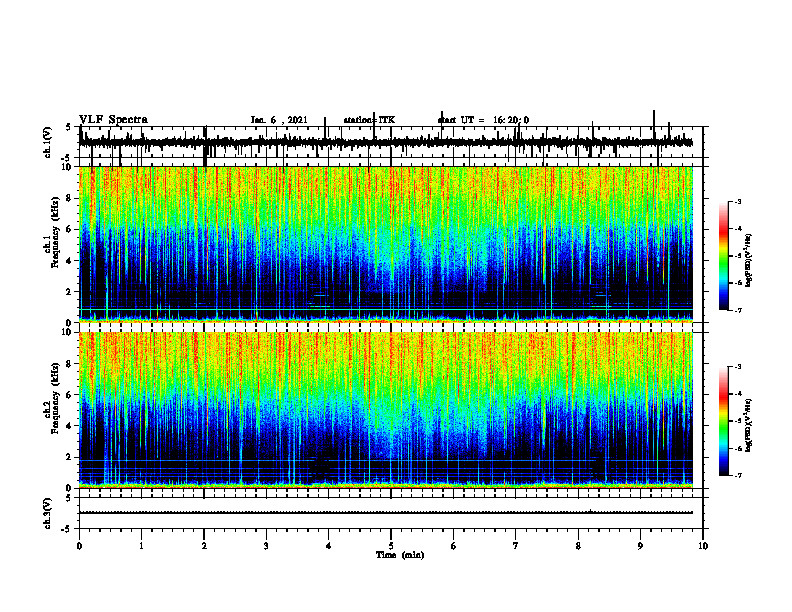The image size is (792, 612).
Task: Click time axis tick label "6"
Action: point(454,546)
